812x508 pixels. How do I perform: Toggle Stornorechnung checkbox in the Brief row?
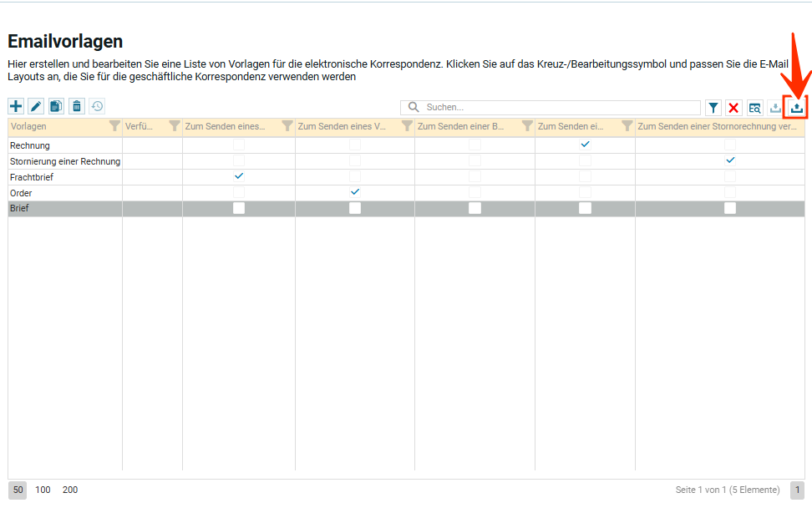point(730,208)
